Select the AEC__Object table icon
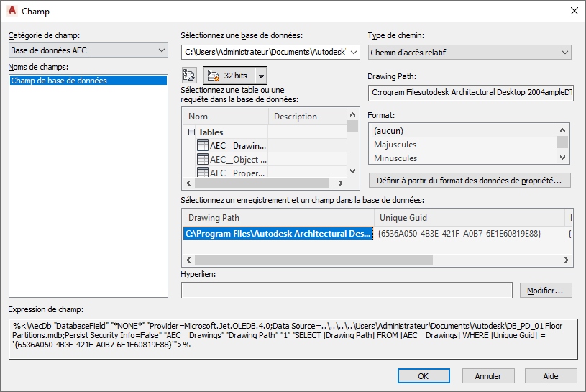This screenshot has height=392, width=586. coord(203,159)
